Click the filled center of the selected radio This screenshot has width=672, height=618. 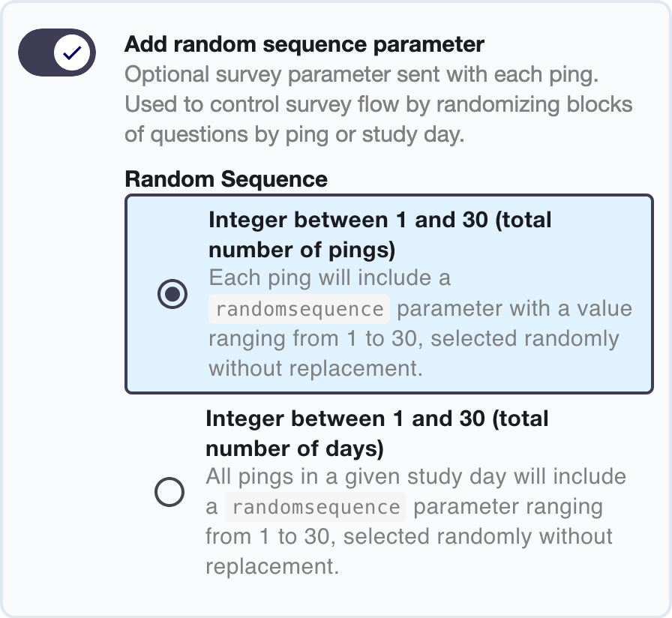170,295
